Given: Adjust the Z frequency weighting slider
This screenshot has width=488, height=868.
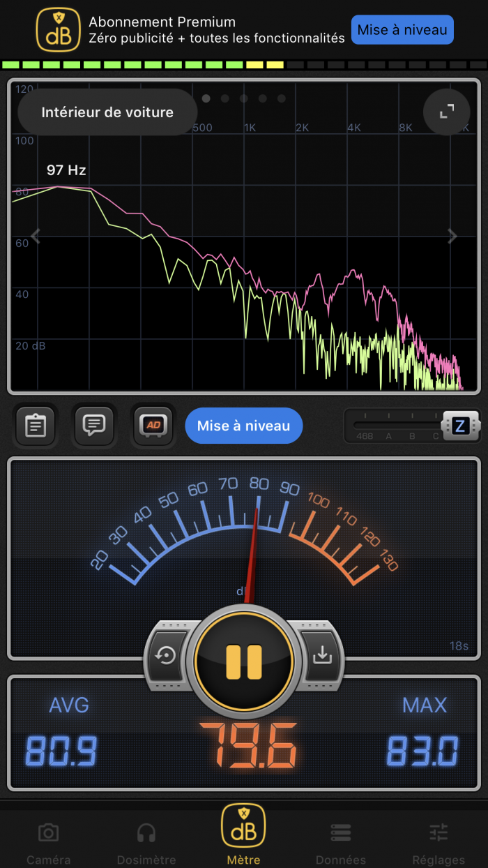Looking at the screenshot, I should (x=459, y=426).
